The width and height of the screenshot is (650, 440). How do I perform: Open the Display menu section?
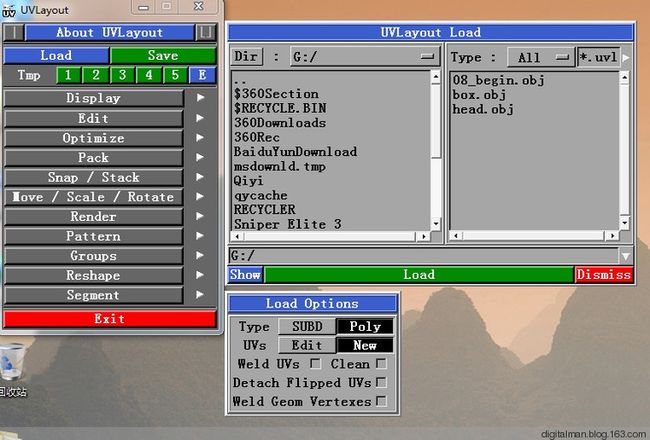(x=94, y=98)
